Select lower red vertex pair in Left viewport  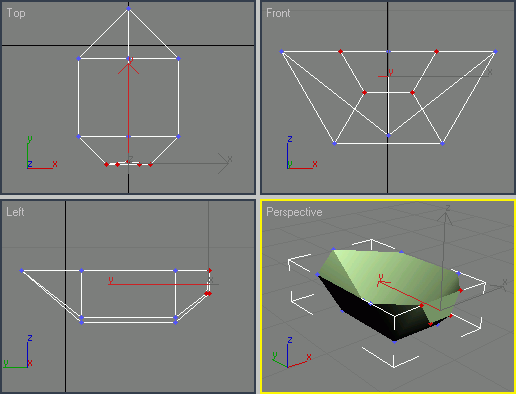pos(208,293)
